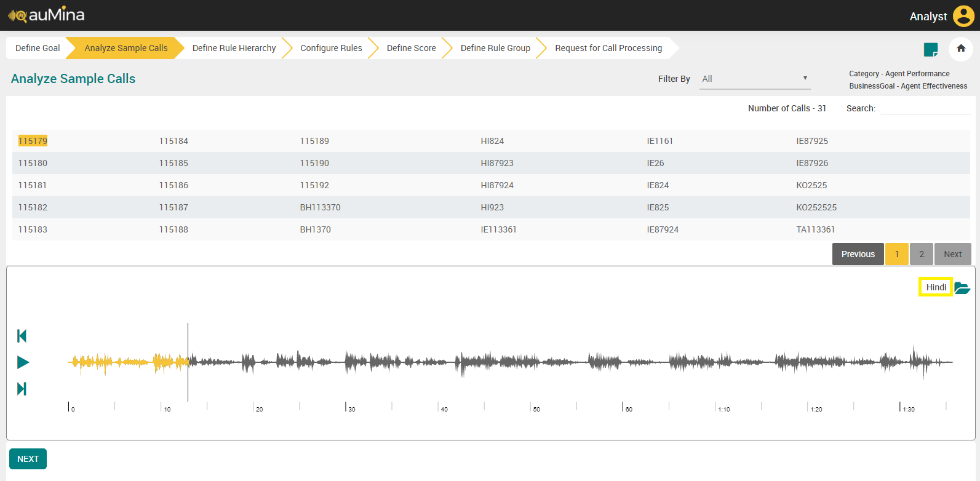Seek the waveform near the 60 second mark

coord(623,362)
